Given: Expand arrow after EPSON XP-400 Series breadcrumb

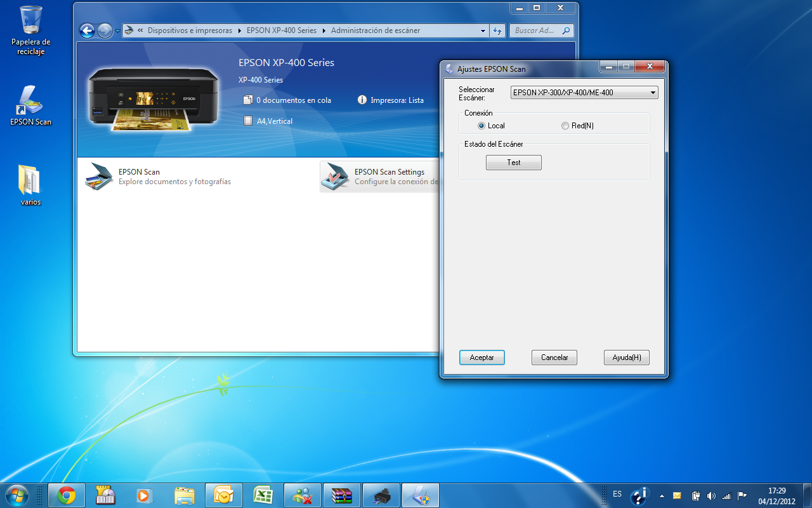Looking at the screenshot, I should [324, 30].
